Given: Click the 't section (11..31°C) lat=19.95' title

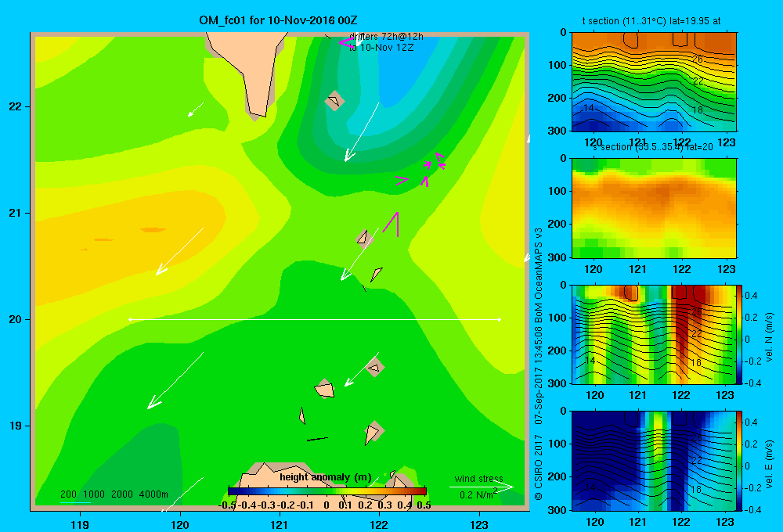Looking at the screenshot, I should [x=651, y=21].
